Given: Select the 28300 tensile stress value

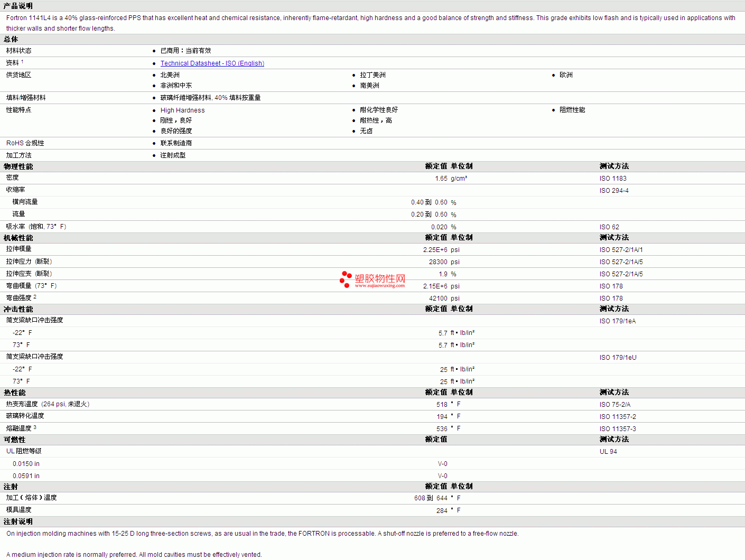Looking at the screenshot, I should click(438, 262).
